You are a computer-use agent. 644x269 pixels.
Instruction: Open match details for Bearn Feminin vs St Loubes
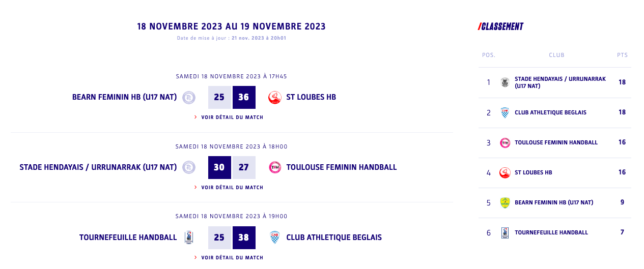(x=232, y=117)
